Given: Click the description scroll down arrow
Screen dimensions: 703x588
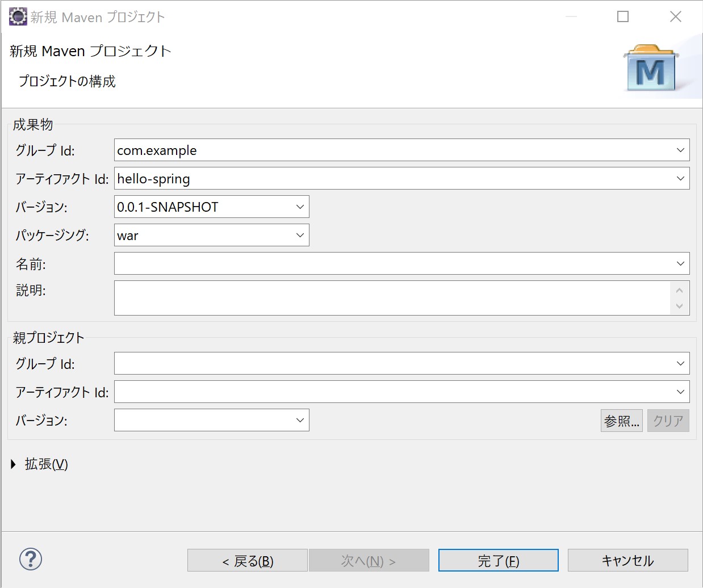Looking at the screenshot, I should [x=680, y=306].
